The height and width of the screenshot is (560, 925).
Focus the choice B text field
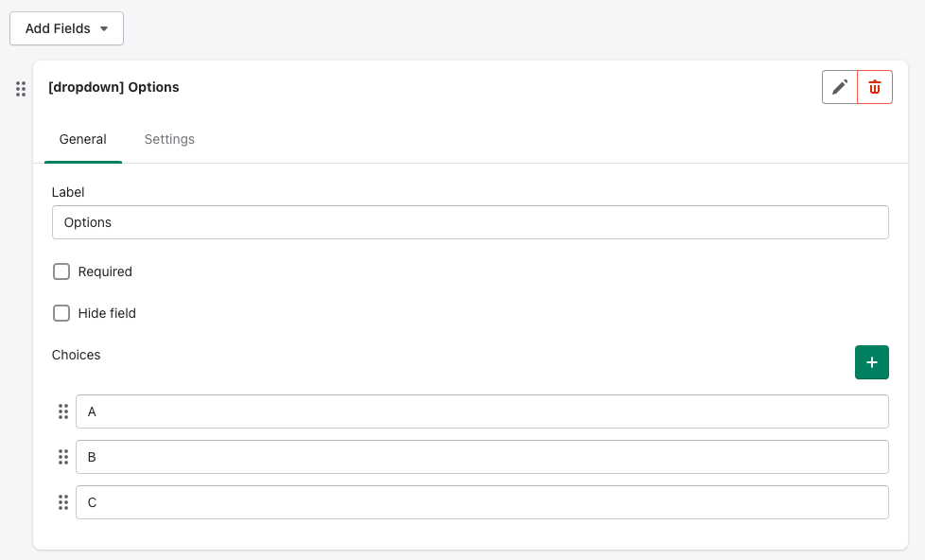coord(481,457)
